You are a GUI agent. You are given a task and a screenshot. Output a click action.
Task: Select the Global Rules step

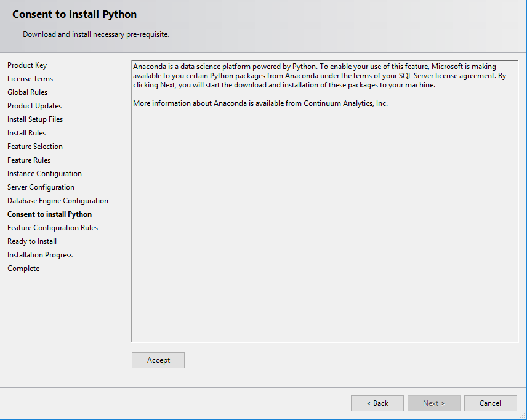[27, 92]
